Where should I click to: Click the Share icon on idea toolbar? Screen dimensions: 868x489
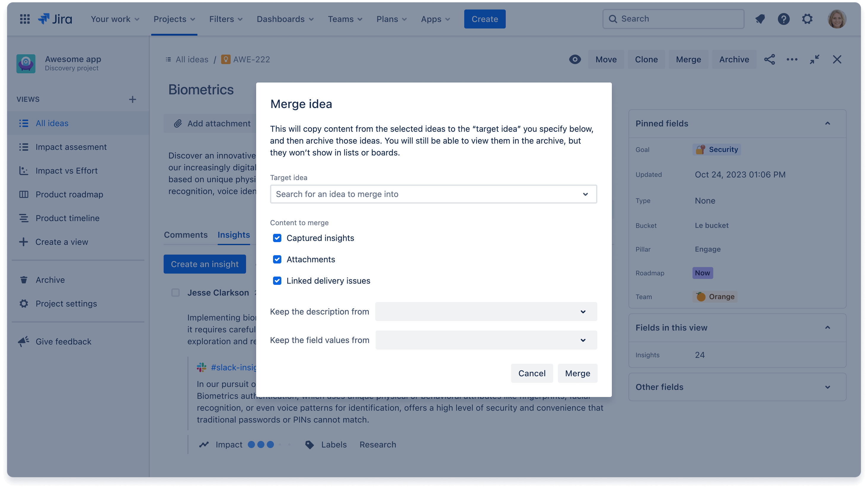point(770,59)
